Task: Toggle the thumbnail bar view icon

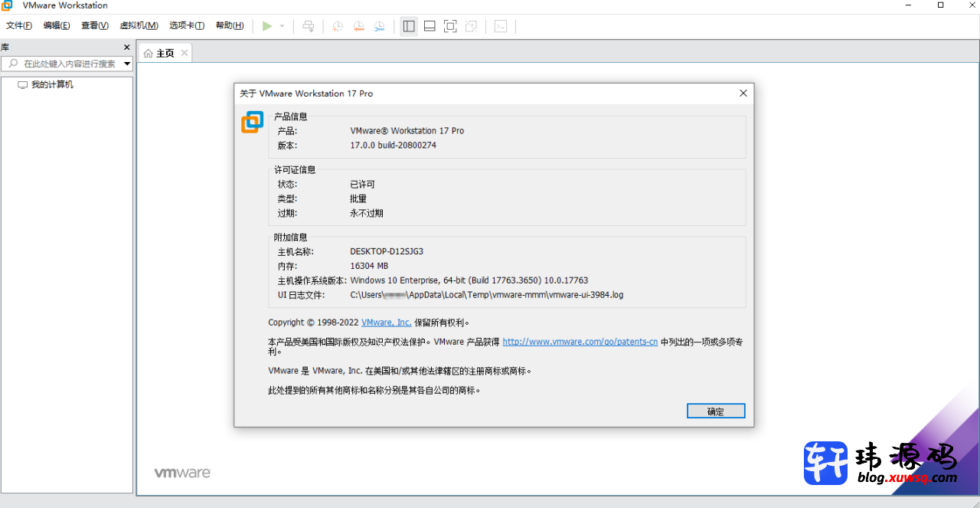Action: (x=430, y=26)
